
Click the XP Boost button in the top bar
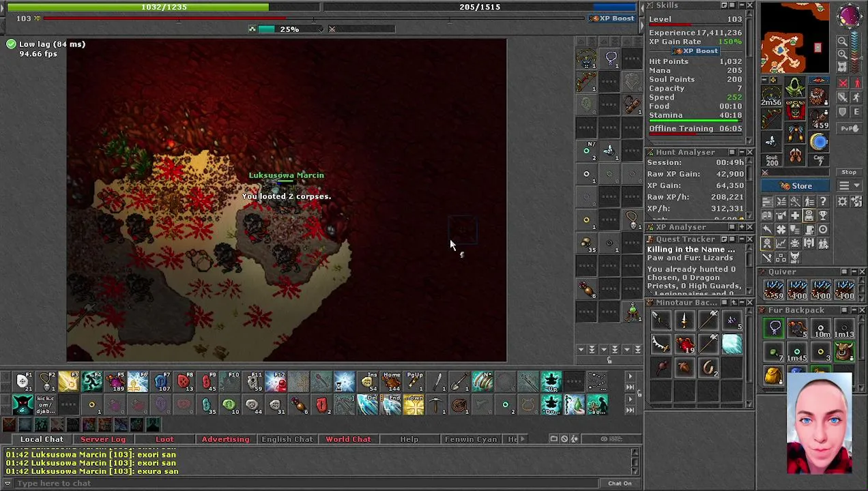[x=613, y=18]
